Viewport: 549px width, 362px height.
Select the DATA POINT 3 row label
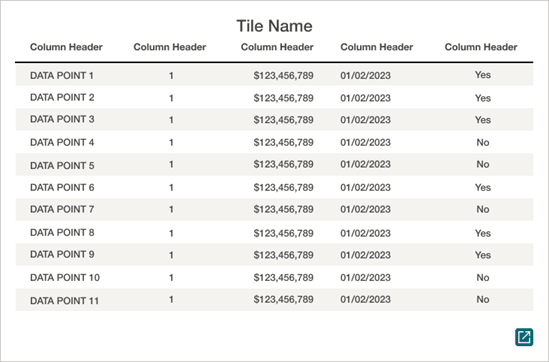[62, 119]
